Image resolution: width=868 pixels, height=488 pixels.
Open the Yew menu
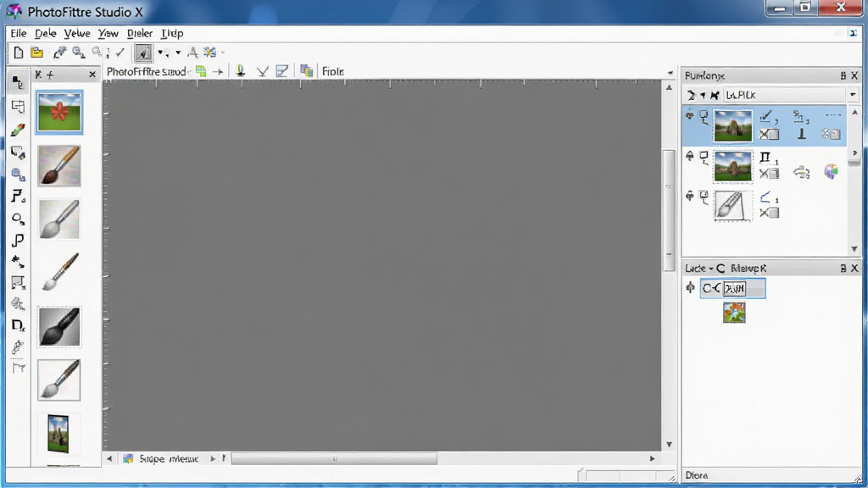click(x=108, y=33)
